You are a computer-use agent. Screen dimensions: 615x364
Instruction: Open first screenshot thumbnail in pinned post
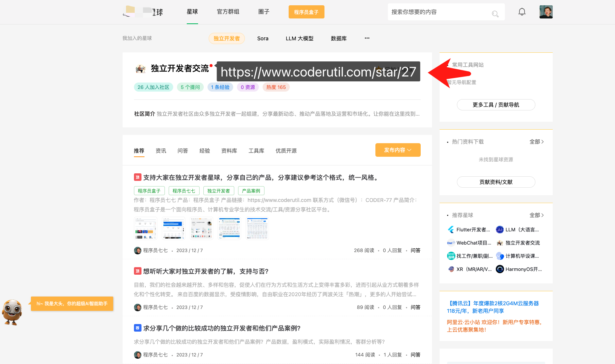click(x=146, y=228)
